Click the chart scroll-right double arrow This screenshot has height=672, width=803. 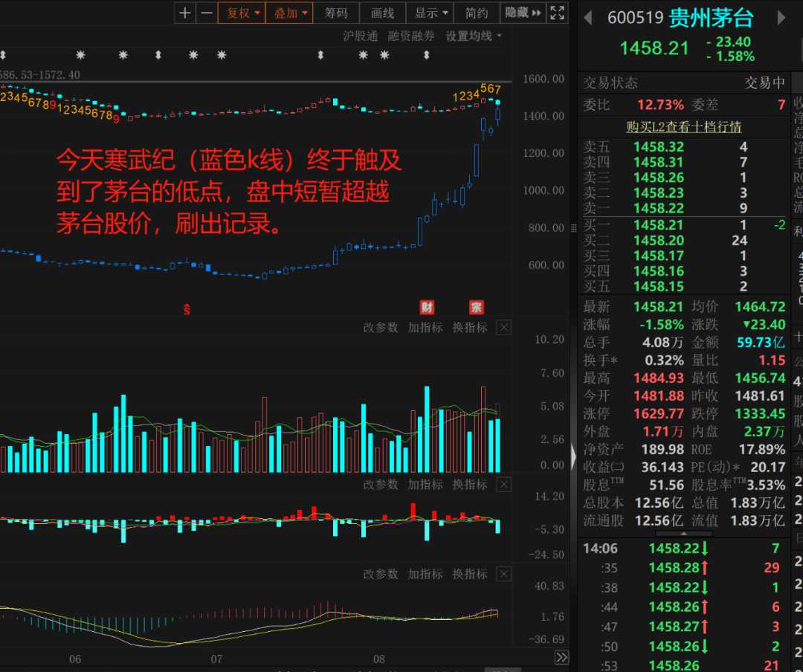point(562,658)
